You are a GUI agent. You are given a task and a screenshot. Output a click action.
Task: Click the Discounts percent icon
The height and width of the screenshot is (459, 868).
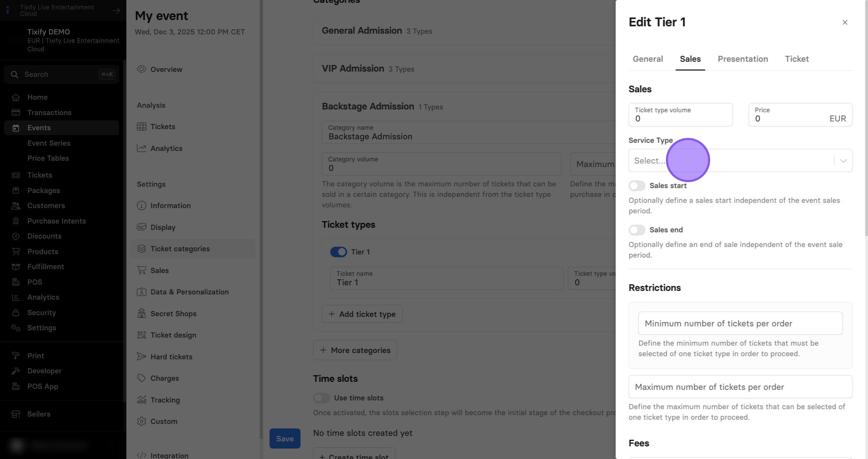15,236
